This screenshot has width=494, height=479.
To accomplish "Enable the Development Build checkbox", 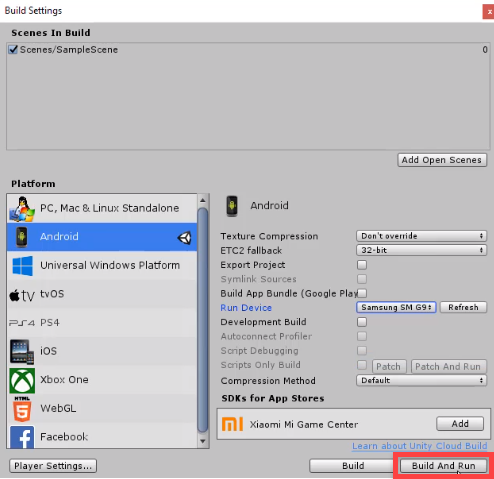I will pos(362,322).
